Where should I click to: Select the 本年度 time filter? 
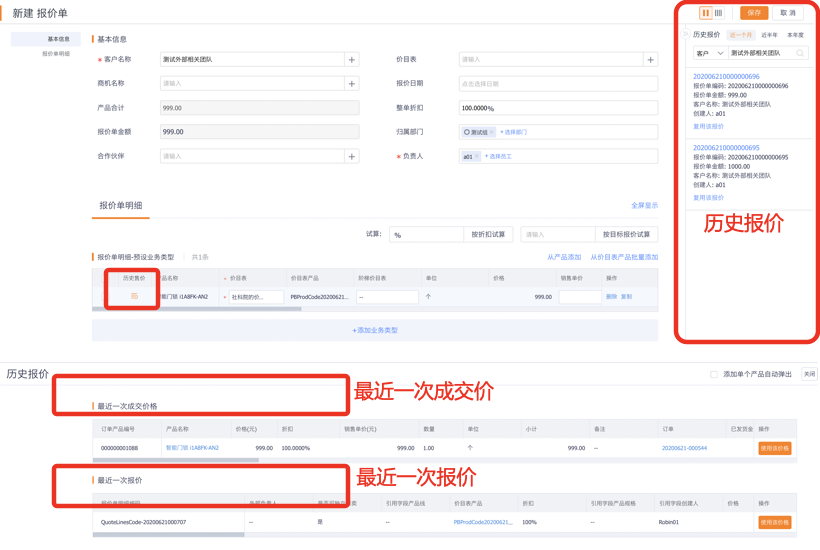[x=795, y=35]
